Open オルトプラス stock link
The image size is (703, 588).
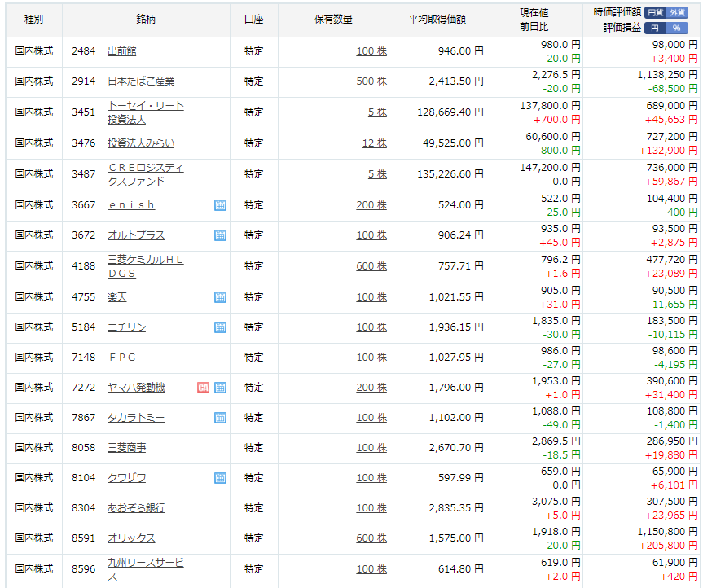click(x=136, y=235)
